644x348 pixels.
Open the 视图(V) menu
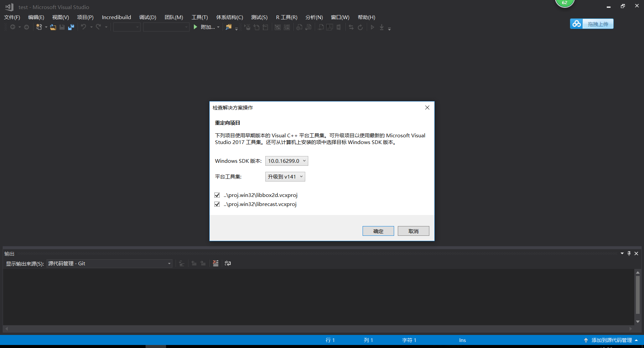click(61, 17)
